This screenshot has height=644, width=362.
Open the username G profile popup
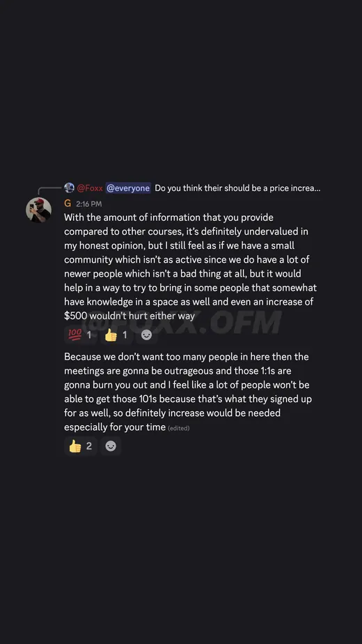[68, 204]
